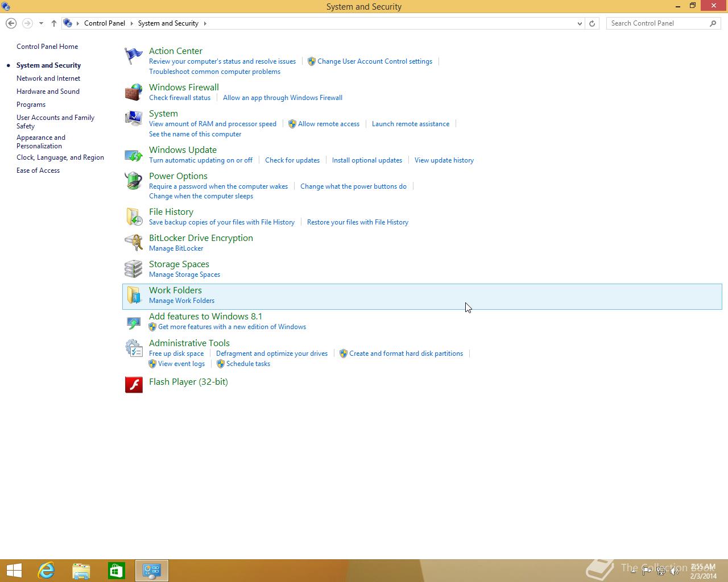Open the BitLocker Drive Encryption icon
This screenshot has height=582, width=728.
134,243
